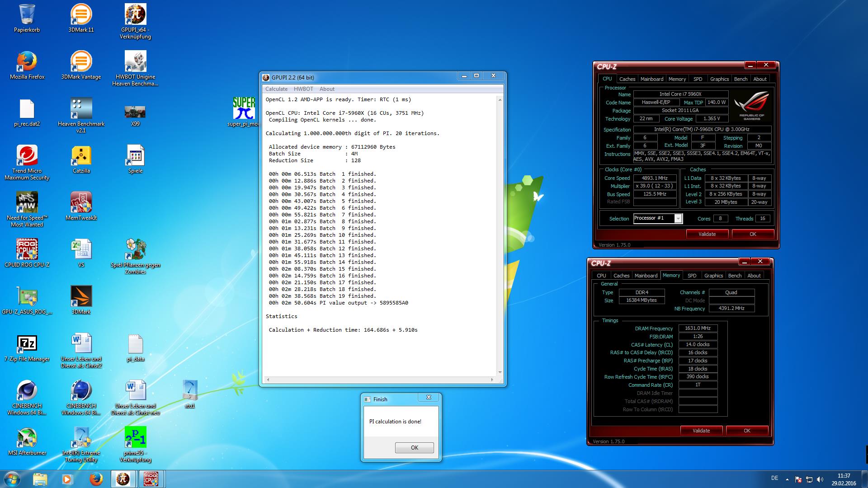Open the pi_data file icon

[x=135, y=347]
